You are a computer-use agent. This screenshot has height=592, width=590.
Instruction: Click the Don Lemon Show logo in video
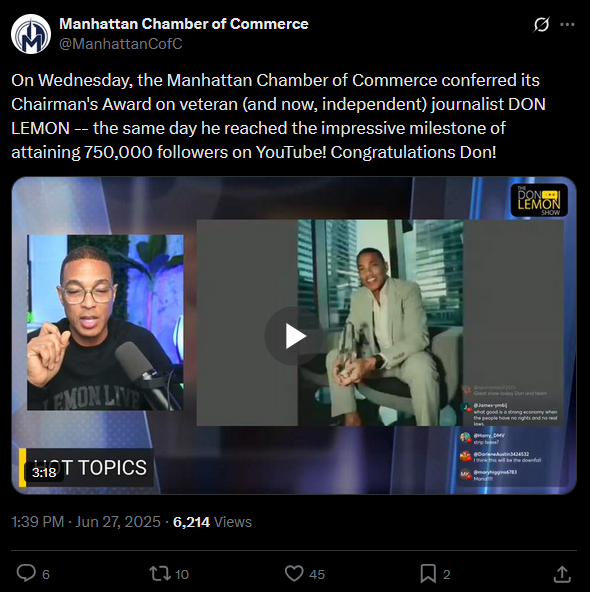539,200
